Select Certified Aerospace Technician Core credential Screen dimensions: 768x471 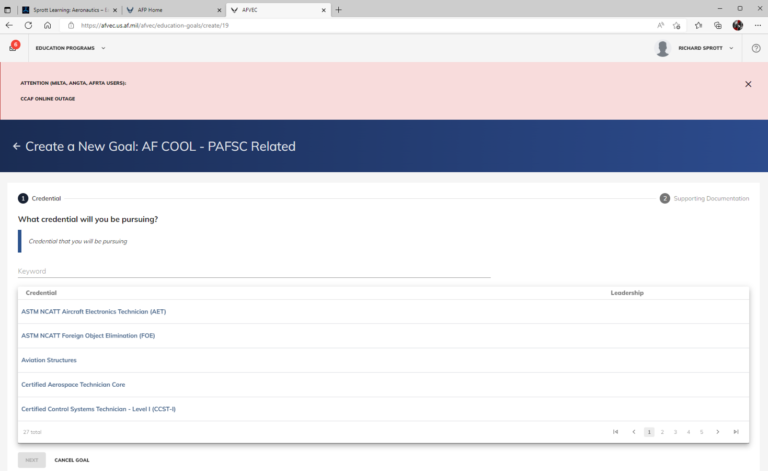(73, 384)
